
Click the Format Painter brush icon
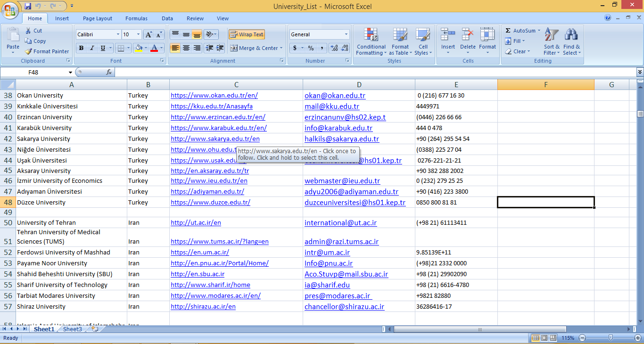(x=29, y=51)
